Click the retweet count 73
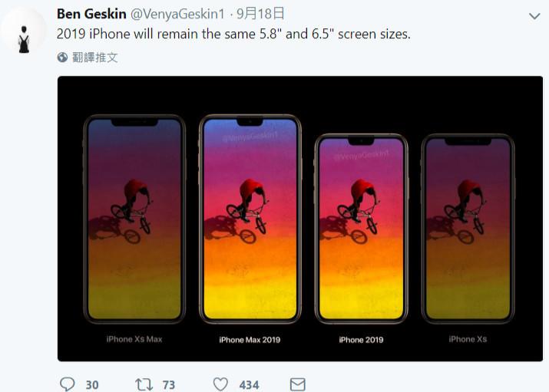This screenshot has width=549, height=392. pyautogui.click(x=169, y=384)
